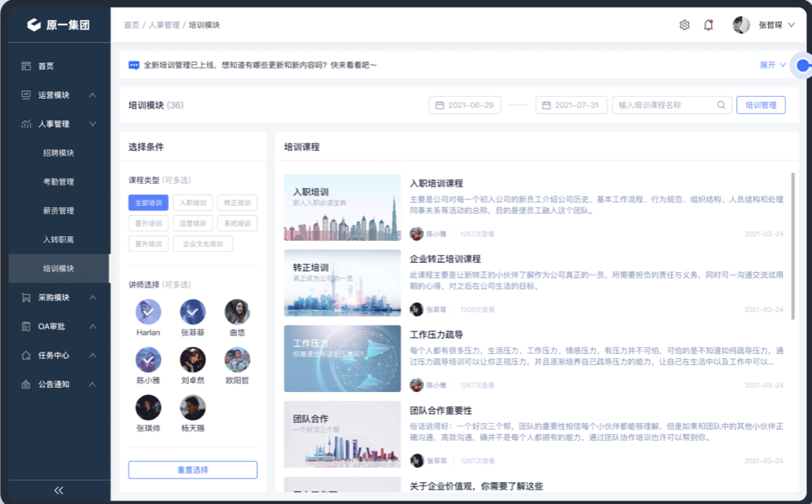Image resolution: width=812 pixels, height=504 pixels.
Task: Open 入转职离 in the sidebar
Action: click(58, 239)
